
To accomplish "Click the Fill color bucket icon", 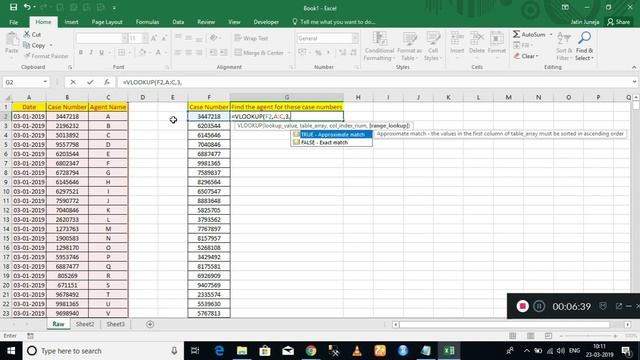I will tap(142, 52).
